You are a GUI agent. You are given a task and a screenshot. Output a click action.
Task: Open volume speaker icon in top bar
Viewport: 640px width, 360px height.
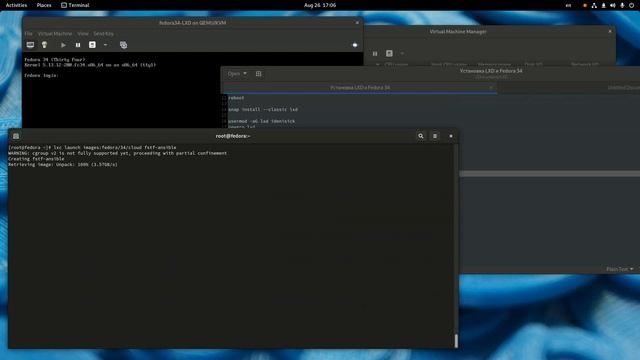coord(613,5)
